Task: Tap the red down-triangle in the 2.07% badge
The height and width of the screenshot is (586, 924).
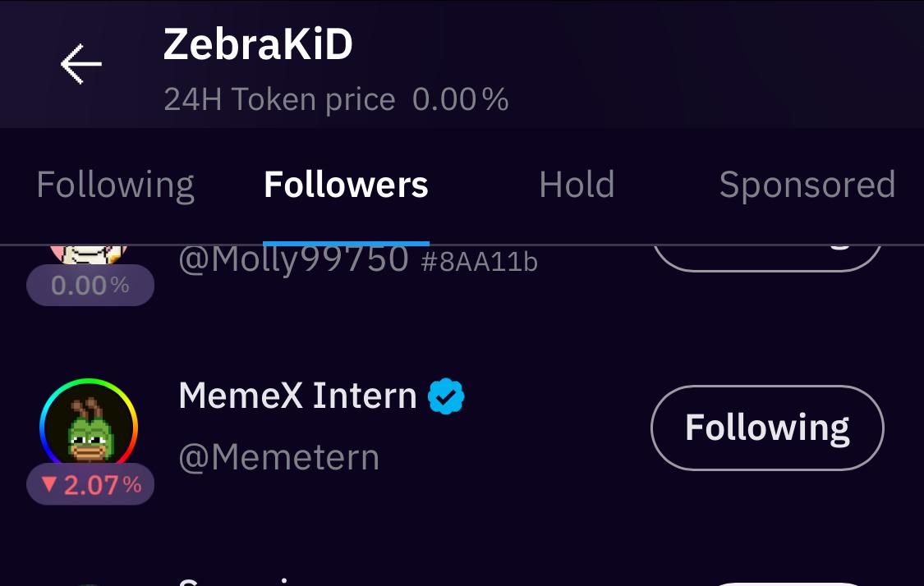Action: click(x=49, y=484)
